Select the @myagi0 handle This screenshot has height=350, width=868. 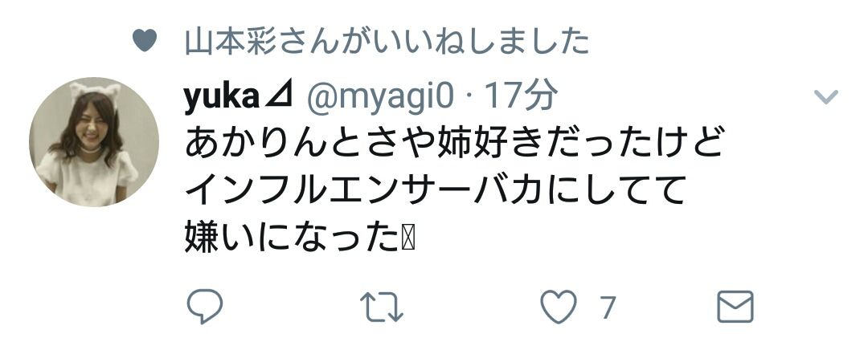[x=380, y=98]
